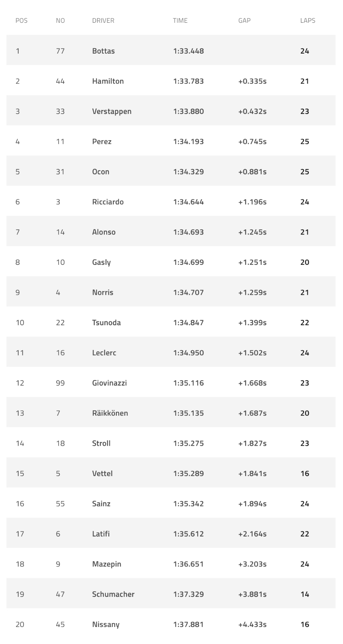Select Alonso's gap value +1.245s

(252, 232)
